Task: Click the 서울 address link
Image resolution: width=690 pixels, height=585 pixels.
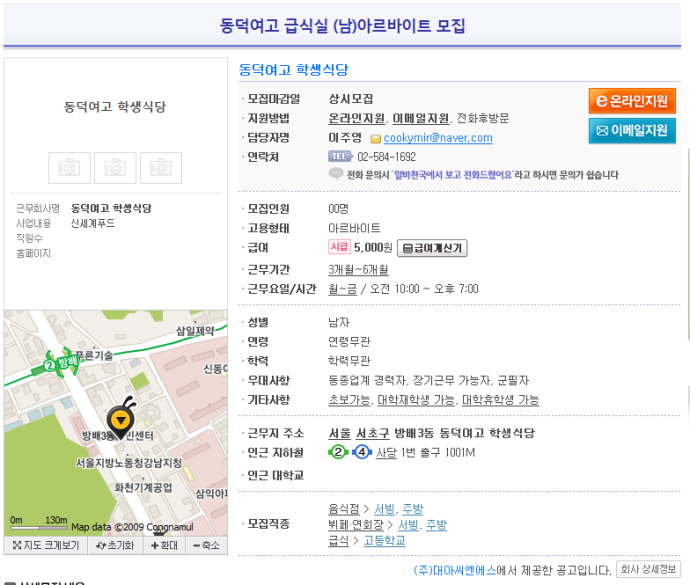Action: (x=340, y=433)
